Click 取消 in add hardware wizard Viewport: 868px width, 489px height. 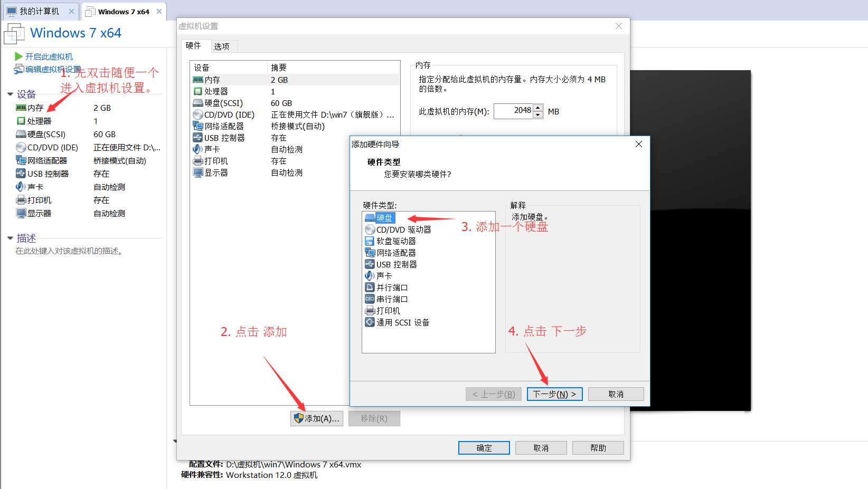616,394
